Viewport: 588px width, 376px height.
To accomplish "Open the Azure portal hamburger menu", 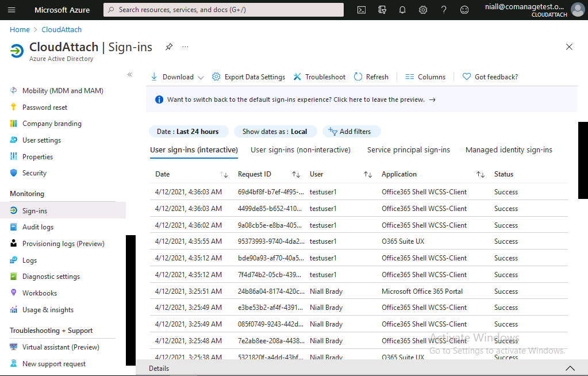I will pyautogui.click(x=11, y=10).
